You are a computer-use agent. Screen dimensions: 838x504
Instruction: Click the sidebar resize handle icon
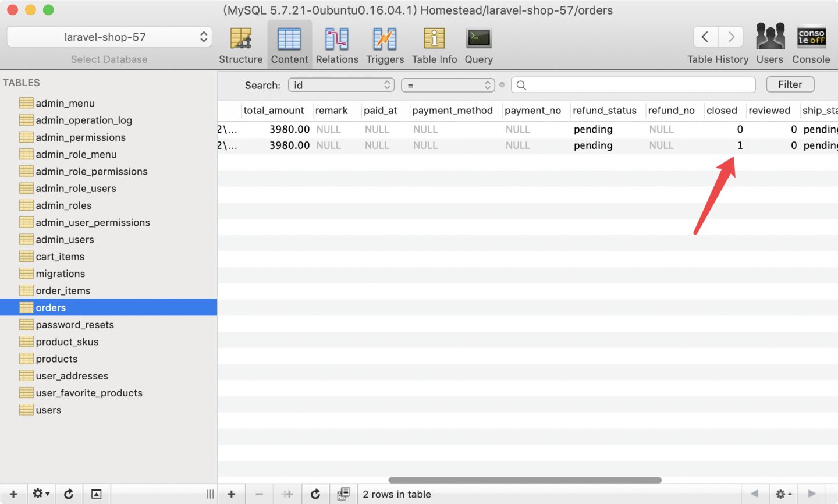pos(210,494)
